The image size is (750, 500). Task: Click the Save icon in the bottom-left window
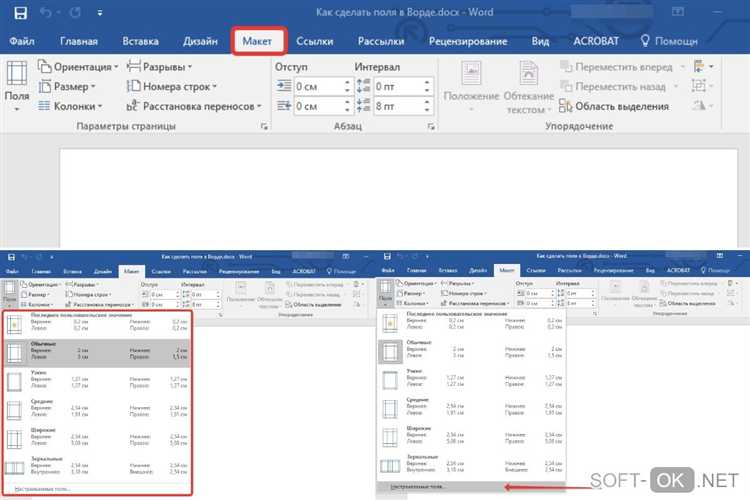tap(11, 257)
